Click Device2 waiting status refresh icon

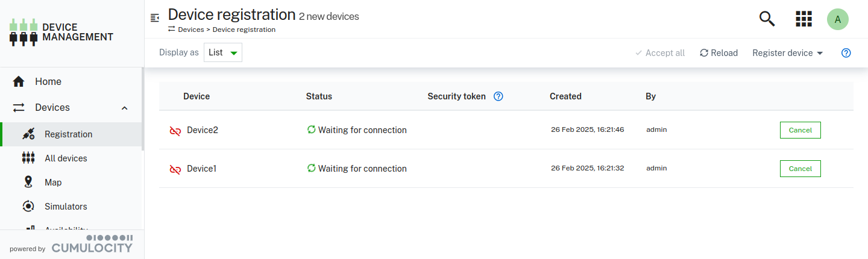pos(312,129)
